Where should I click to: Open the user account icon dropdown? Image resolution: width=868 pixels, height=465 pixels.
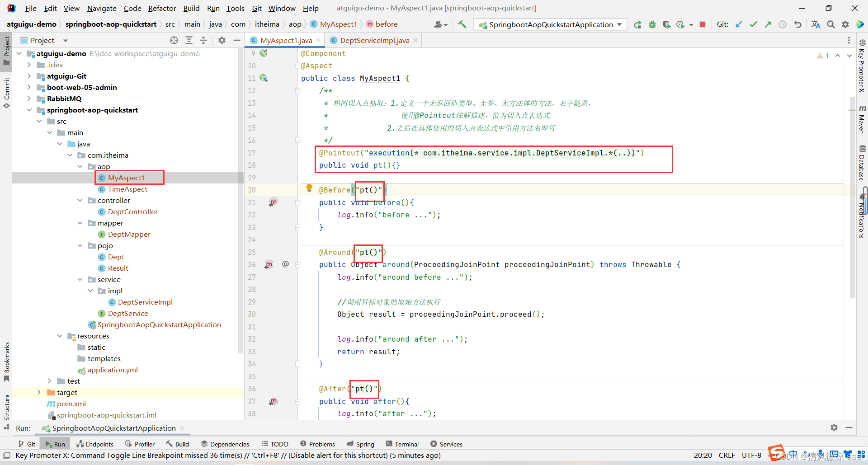point(441,24)
